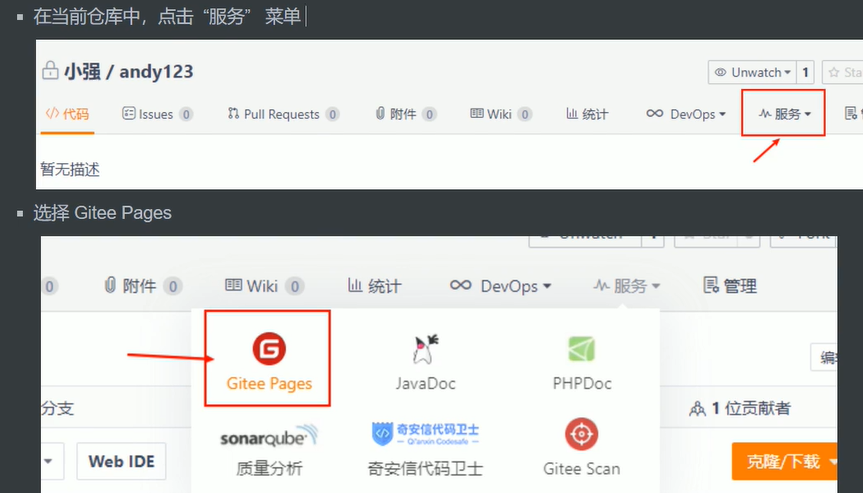The width and height of the screenshot is (863, 493).
Task: Expand DevOps dropdown in the 小强 / andy123 screenshot
Action: coord(686,114)
